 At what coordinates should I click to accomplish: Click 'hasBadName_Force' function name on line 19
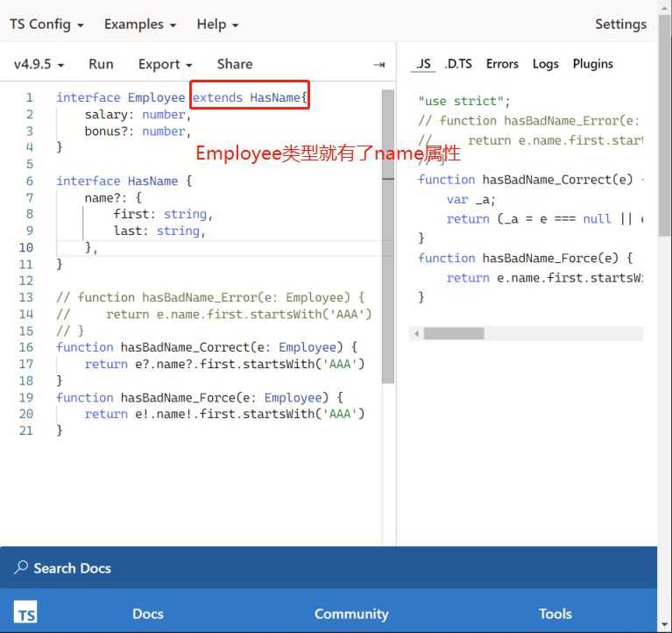pos(178,397)
